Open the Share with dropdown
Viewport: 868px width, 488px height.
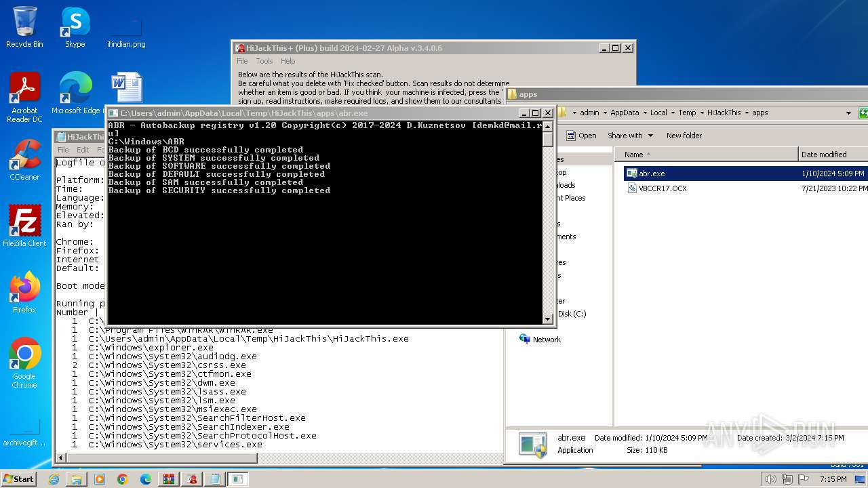[631, 136]
